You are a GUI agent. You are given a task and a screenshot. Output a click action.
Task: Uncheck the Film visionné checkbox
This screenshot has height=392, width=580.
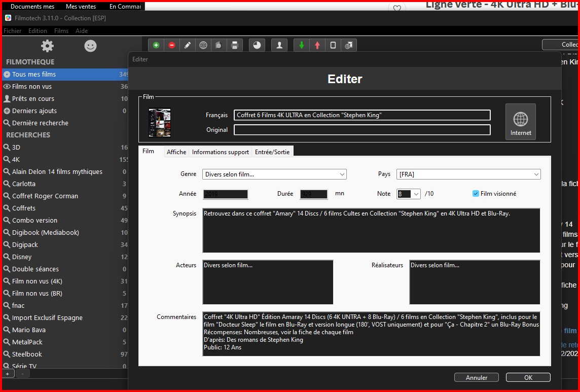[x=476, y=194]
